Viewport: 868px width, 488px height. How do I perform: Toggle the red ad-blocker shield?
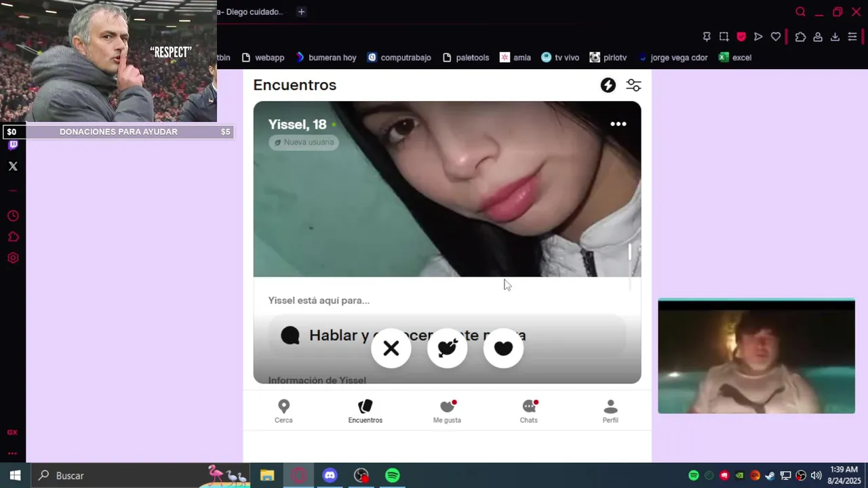coord(741,37)
